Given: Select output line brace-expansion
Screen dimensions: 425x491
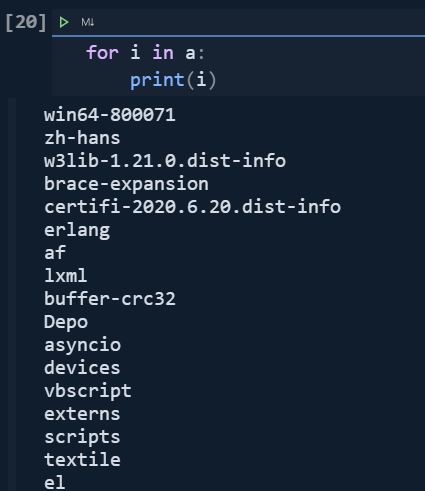Looking at the screenshot, I should [x=126, y=184].
